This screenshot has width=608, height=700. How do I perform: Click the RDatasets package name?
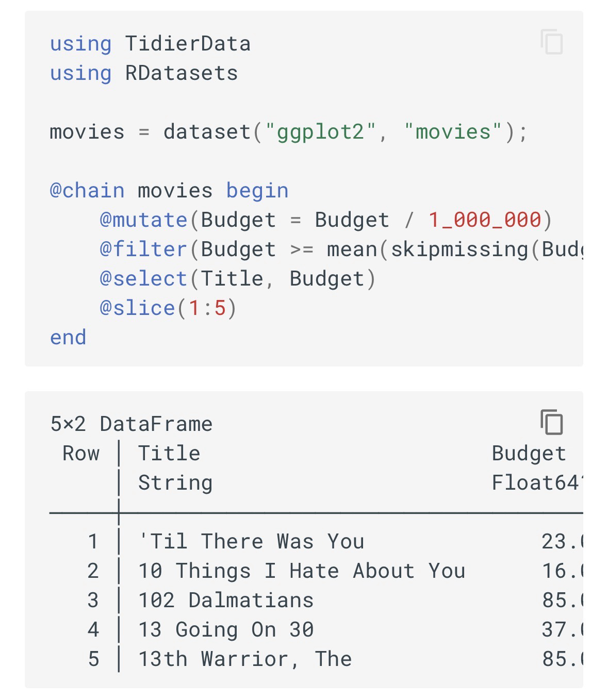coord(182,73)
